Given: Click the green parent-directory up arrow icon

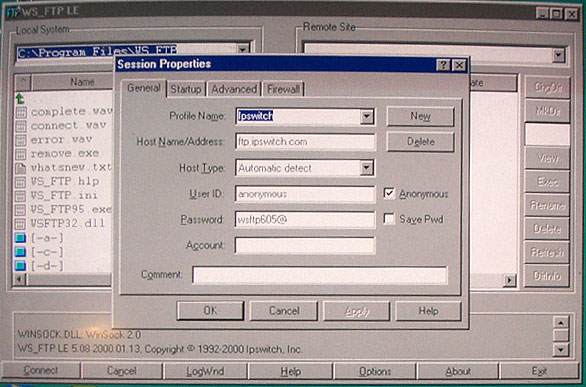Looking at the screenshot, I should (20, 99).
